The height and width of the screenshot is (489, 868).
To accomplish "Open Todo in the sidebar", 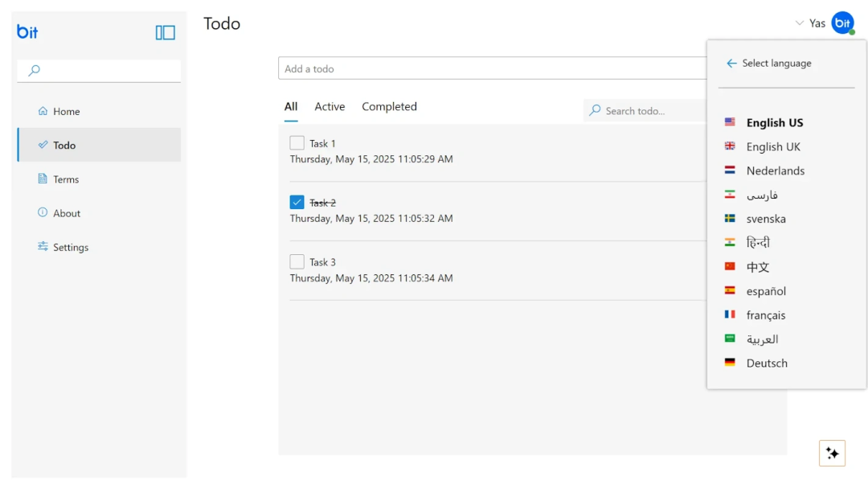I will click(99, 145).
